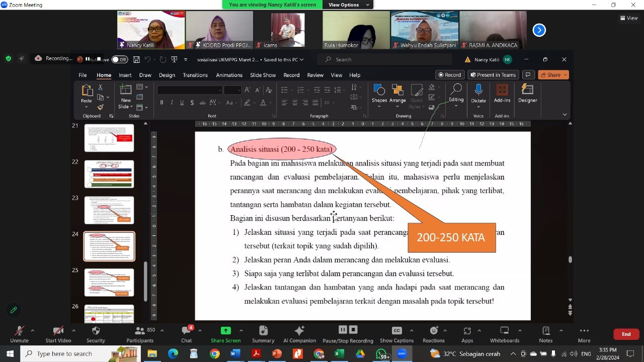The image size is (644, 362).
Task: Insert a New Slide icon
Action: pos(125,90)
